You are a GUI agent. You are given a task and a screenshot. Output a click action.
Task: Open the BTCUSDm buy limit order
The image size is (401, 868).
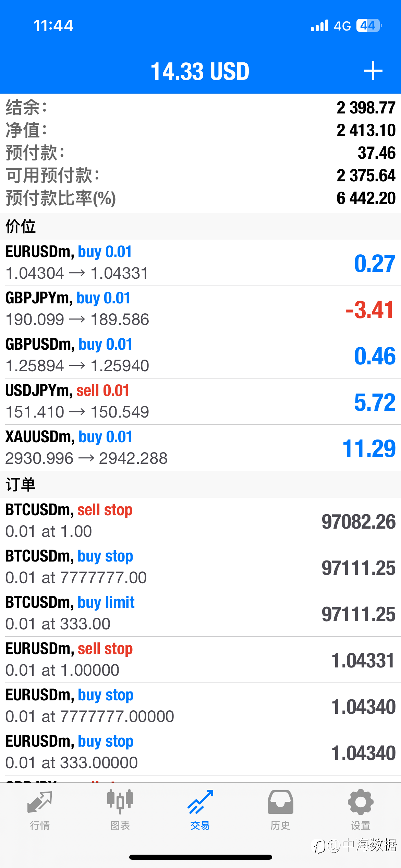pyautogui.click(x=200, y=613)
